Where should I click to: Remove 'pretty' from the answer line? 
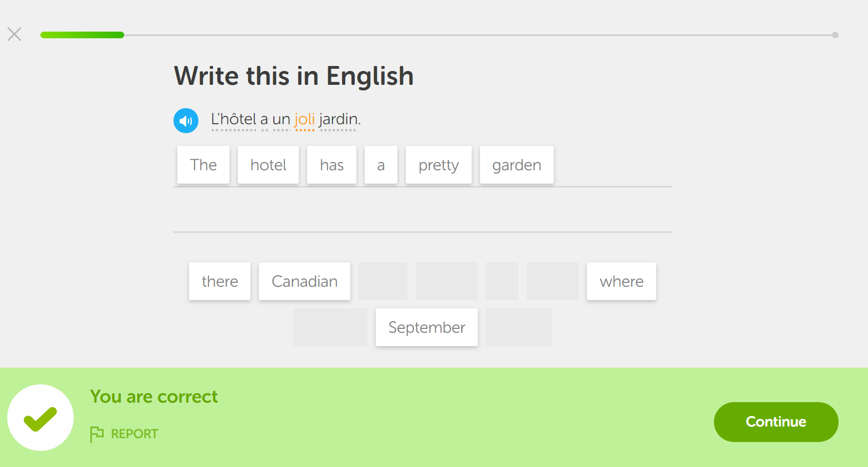click(x=438, y=165)
